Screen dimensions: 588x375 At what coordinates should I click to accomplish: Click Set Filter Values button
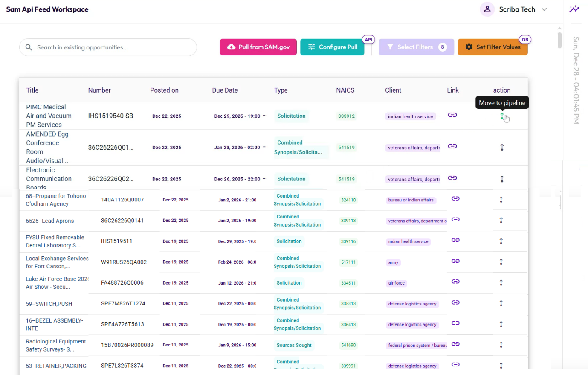pyautogui.click(x=492, y=47)
